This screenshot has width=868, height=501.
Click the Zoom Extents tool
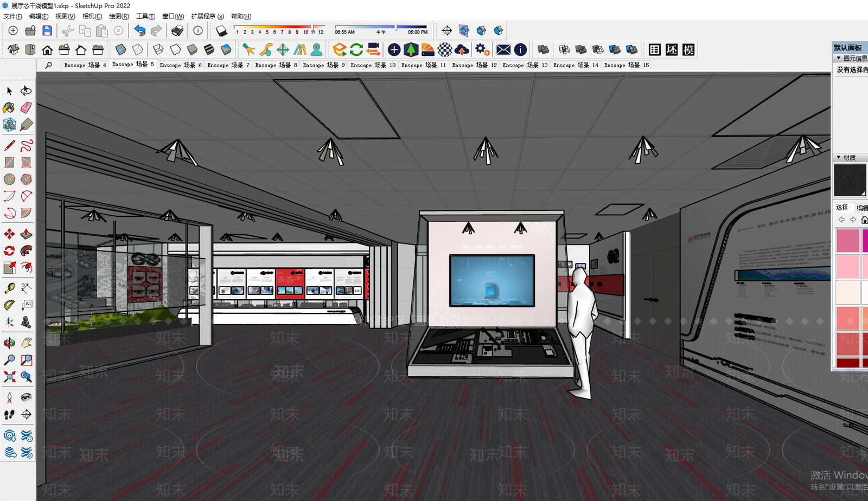(9, 377)
